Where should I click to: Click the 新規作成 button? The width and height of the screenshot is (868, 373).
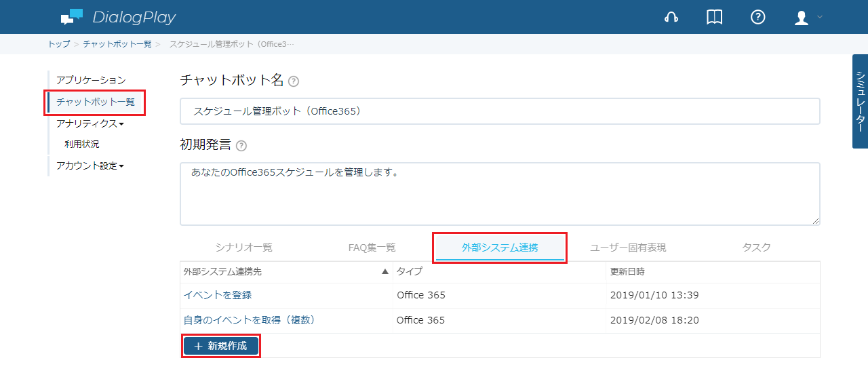point(220,346)
